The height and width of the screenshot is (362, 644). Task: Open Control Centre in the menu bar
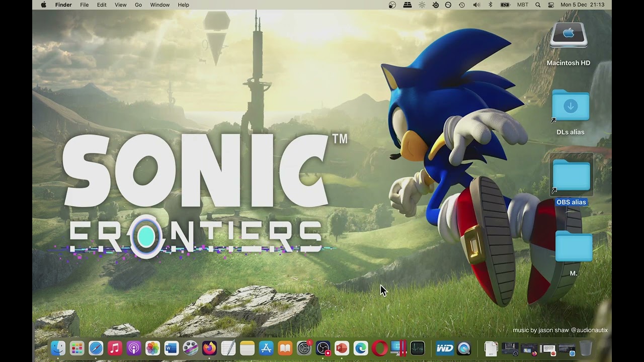(551, 5)
